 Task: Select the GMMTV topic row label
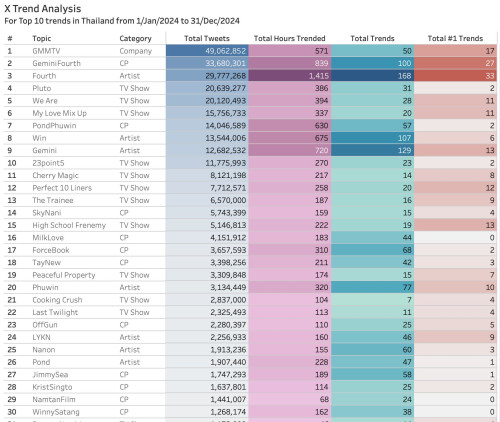click(46, 51)
